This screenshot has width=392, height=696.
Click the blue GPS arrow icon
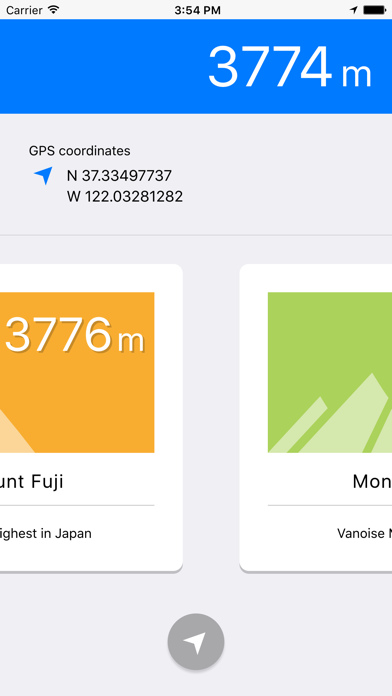pos(44,176)
